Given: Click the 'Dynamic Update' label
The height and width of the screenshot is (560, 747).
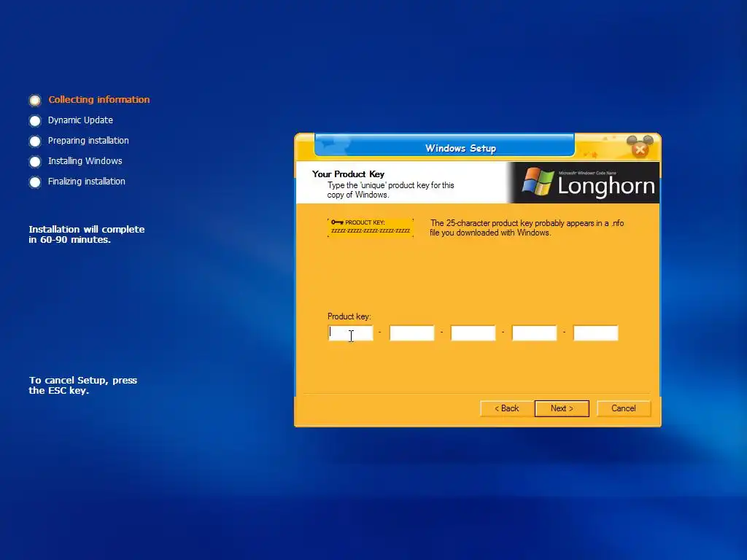Looking at the screenshot, I should pyautogui.click(x=80, y=120).
